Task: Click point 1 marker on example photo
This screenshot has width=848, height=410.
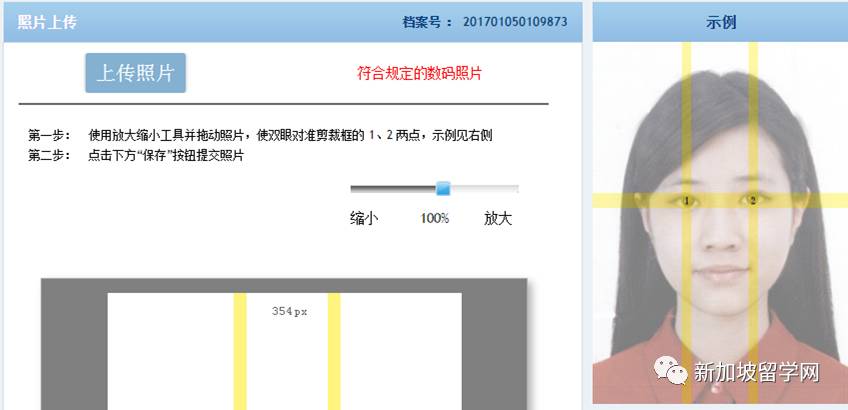Action: (686, 201)
